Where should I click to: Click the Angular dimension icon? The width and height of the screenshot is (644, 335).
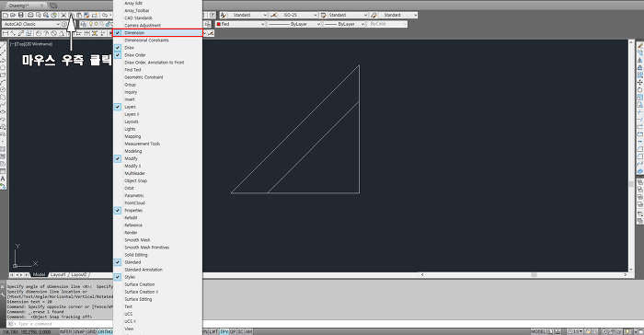pos(62,33)
